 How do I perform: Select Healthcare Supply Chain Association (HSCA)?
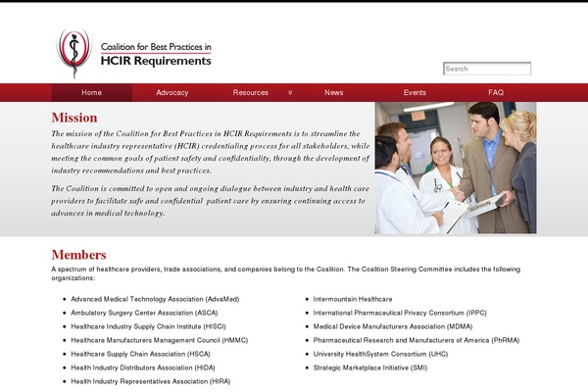(x=140, y=354)
